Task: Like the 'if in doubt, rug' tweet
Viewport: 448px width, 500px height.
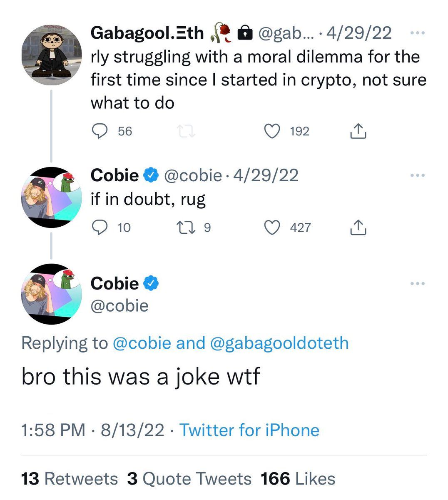Action: tap(273, 227)
